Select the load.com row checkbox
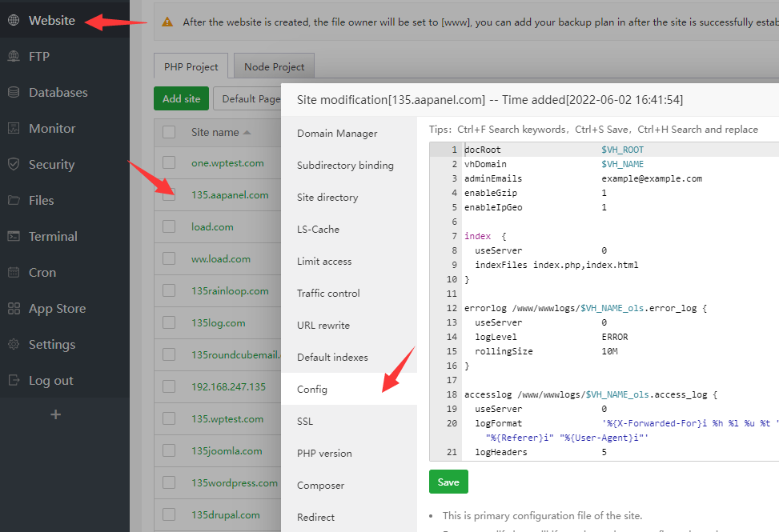Viewport: 779px width, 532px height. tap(169, 226)
